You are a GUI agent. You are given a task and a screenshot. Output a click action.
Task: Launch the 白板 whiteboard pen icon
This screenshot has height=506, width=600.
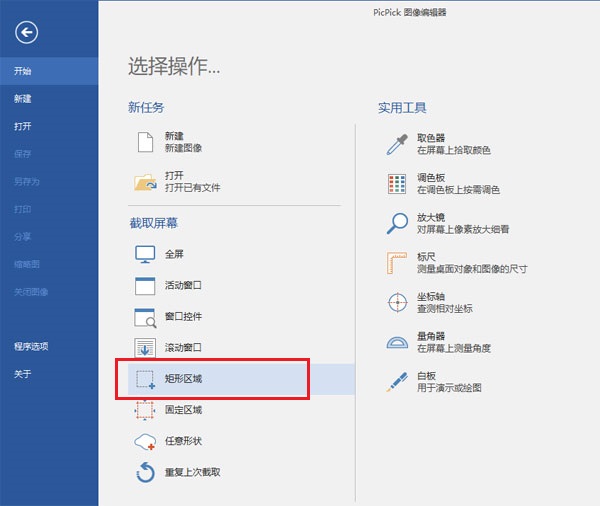click(399, 381)
